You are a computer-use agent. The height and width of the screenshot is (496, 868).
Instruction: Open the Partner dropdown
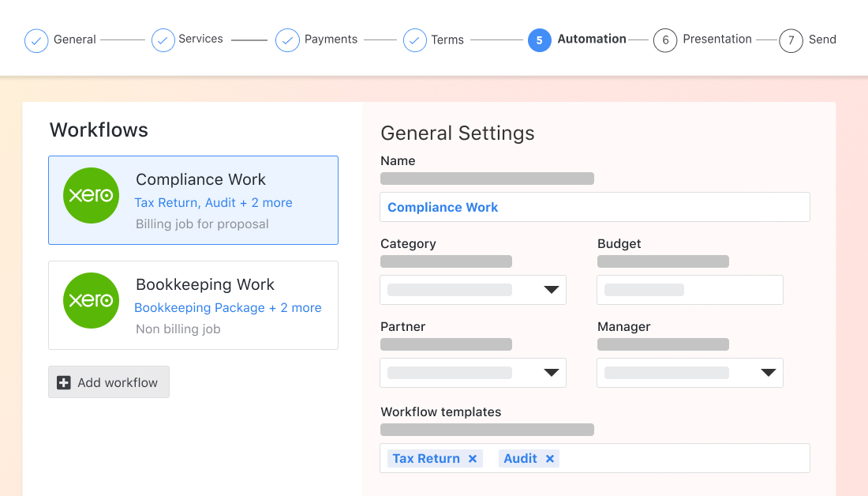tap(473, 373)
